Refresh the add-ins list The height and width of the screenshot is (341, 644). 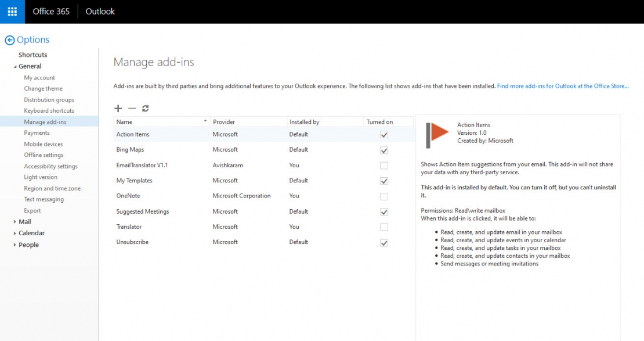(144, 108)
